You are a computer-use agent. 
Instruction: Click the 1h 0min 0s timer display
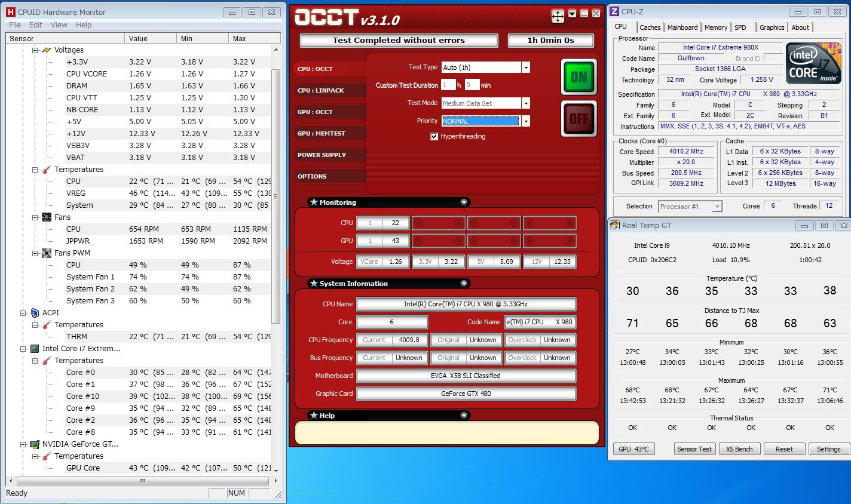point(550,41)
